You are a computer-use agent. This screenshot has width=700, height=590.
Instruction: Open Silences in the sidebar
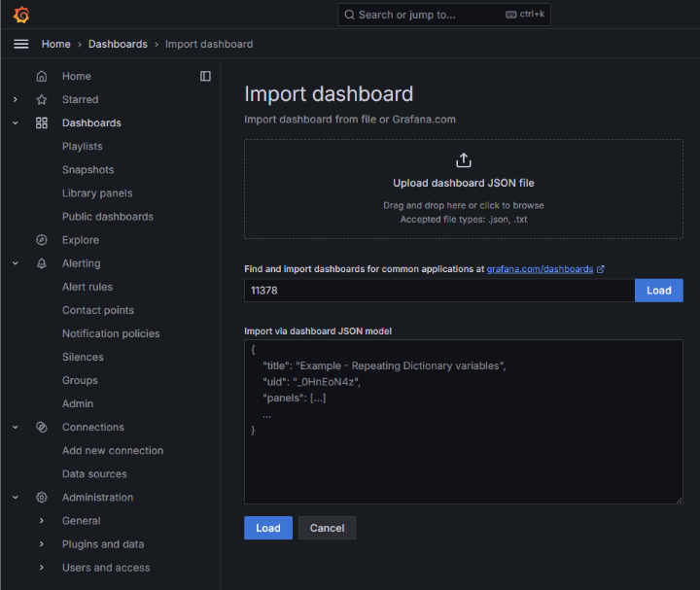(x=83, y=357)
